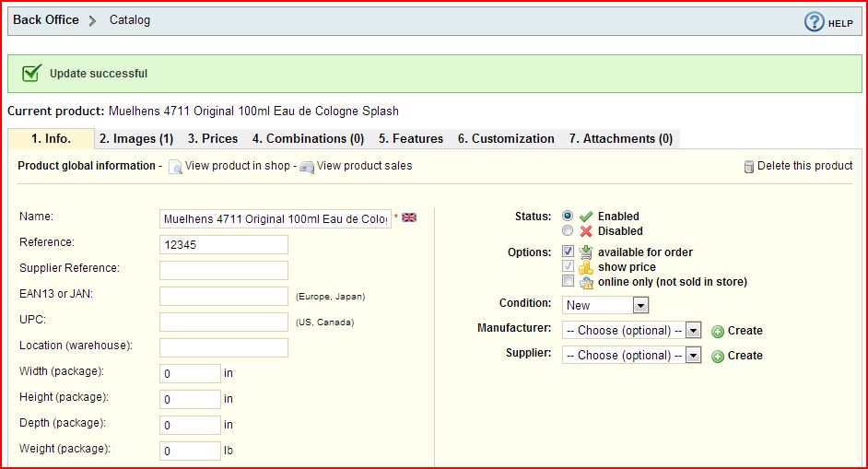Select the Enabled status radio button

[568, 216]
